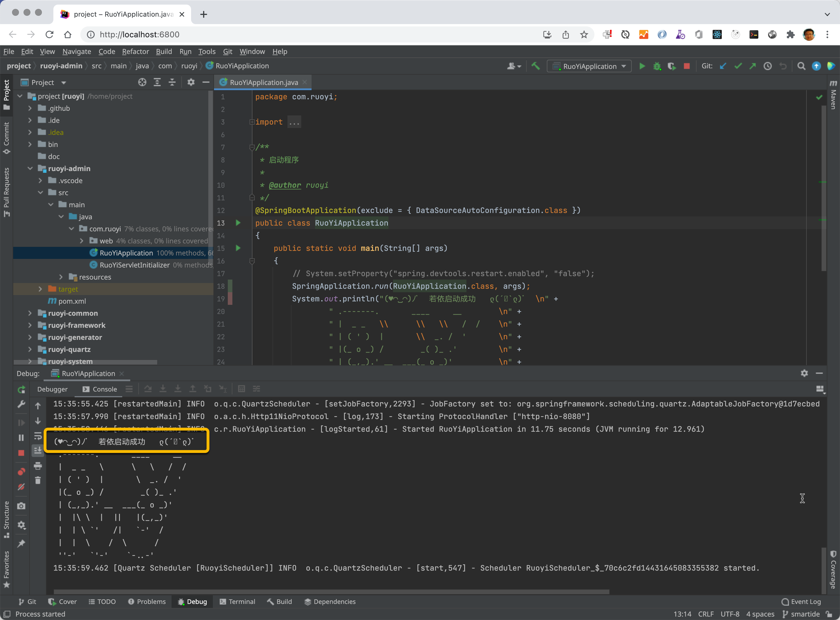View breakpoints icon in Debug sidebar

pyautogui.click(x=22, y=472)
